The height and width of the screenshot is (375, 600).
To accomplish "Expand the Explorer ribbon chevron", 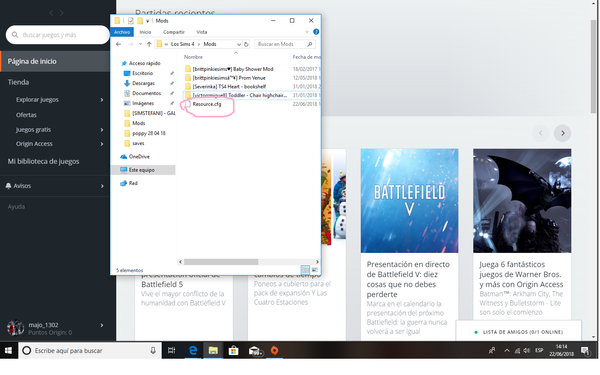I will point(307,32).
